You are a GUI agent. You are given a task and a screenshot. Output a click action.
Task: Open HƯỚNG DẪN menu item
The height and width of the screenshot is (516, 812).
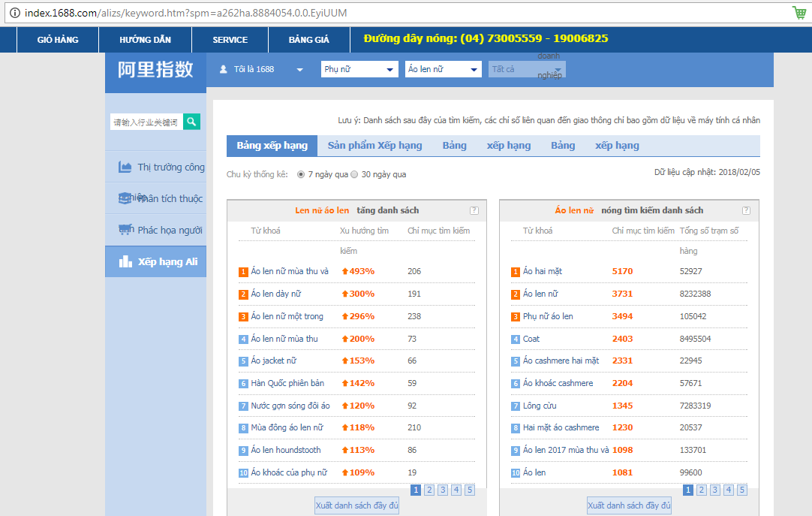[145, 40]
